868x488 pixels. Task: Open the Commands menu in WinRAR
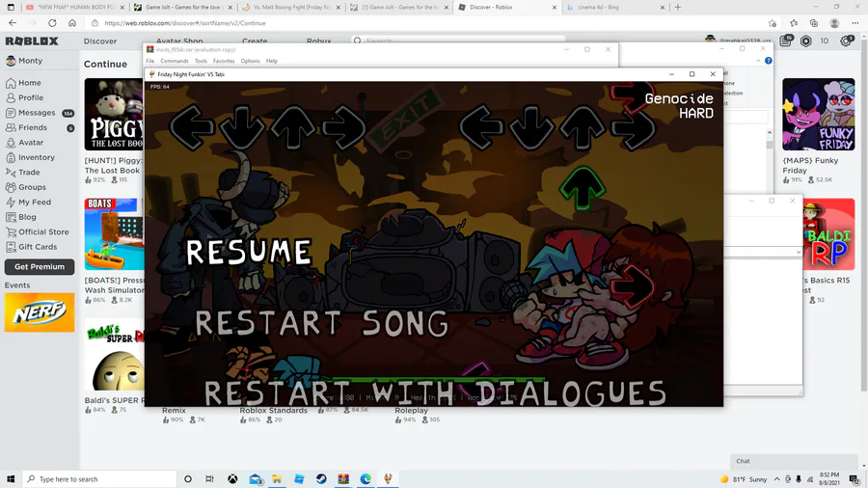click(x=175, y=61)
